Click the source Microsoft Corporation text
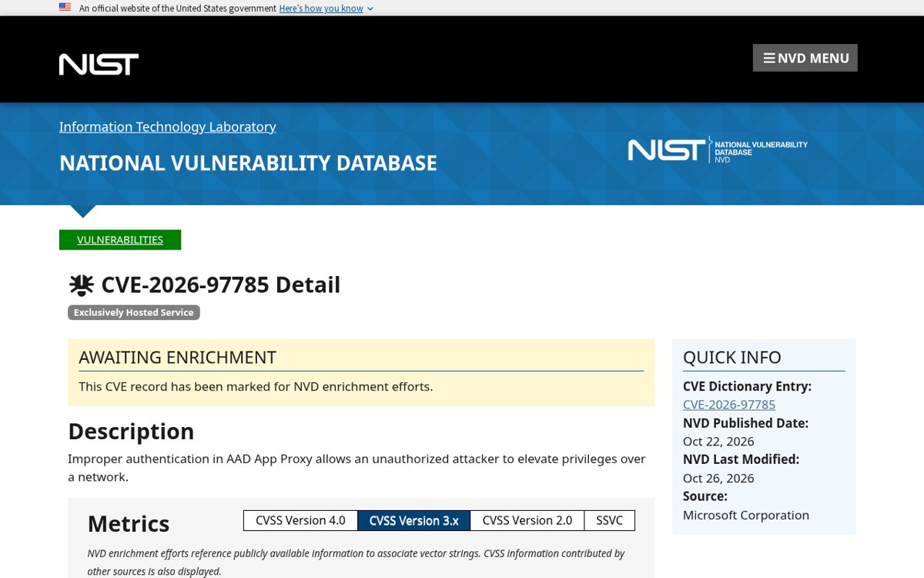The width and height of the screenshot is (924, 578). [x=746, y=515]
